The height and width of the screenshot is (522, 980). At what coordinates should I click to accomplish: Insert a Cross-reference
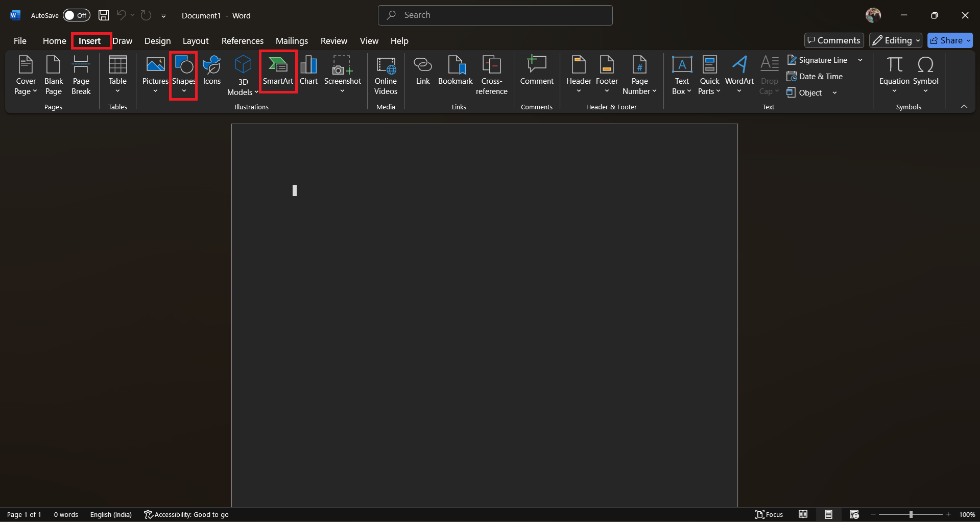tap(492, 75)
